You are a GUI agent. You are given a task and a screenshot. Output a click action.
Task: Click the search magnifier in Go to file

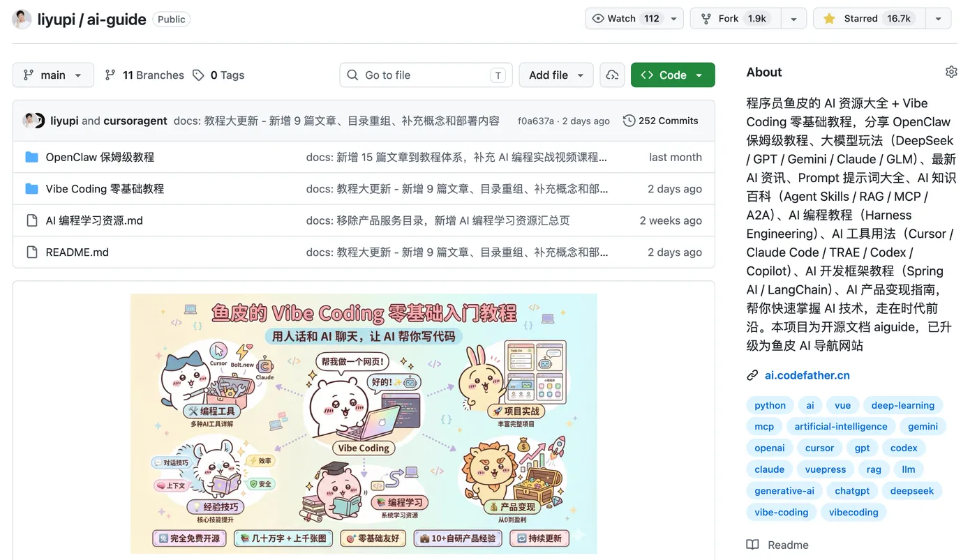(x=353, y=75)
